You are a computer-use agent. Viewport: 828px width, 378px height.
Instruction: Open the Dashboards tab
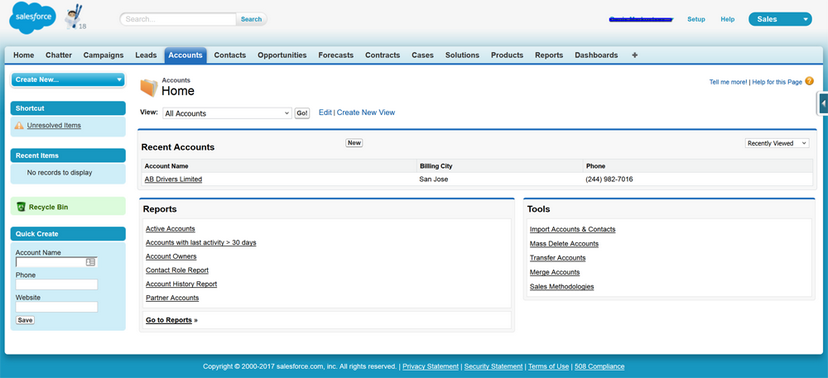596,55
